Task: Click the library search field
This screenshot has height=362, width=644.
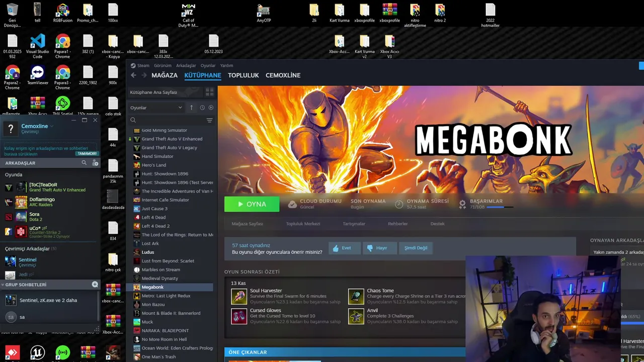Action: [168, 120]
